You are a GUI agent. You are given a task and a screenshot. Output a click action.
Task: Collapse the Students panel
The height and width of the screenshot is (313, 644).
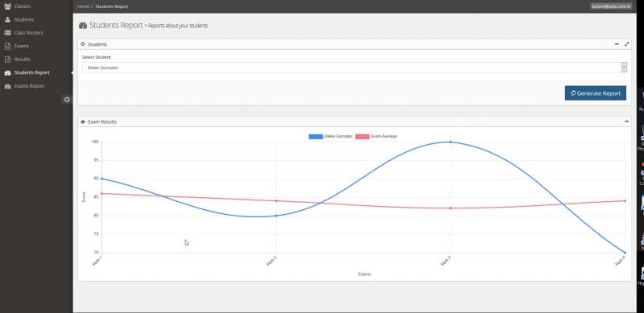tap(617, 44)
